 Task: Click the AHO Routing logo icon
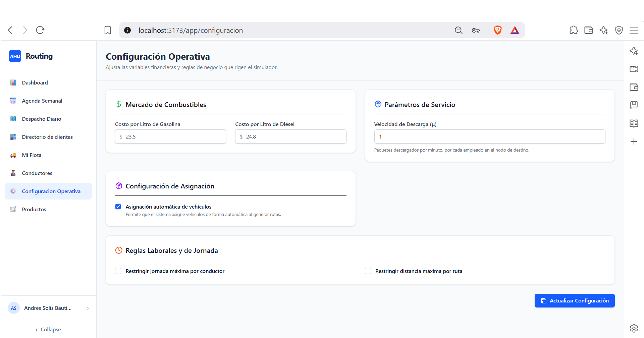[x=15, y=56]
